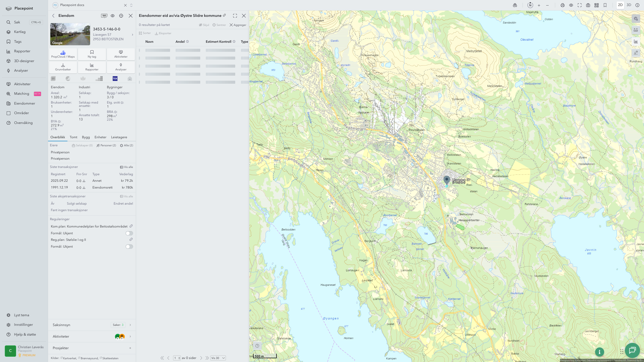Viewport: 644px width, 362px height.
Task: Zoom in on the map
Action: point(539,5)
